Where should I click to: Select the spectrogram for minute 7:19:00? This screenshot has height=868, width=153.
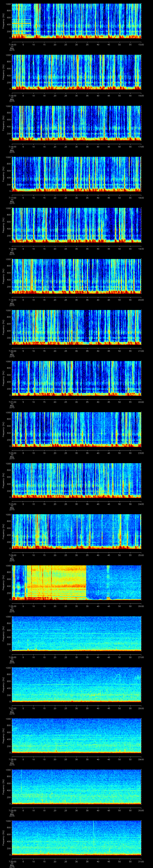point(76,276)
